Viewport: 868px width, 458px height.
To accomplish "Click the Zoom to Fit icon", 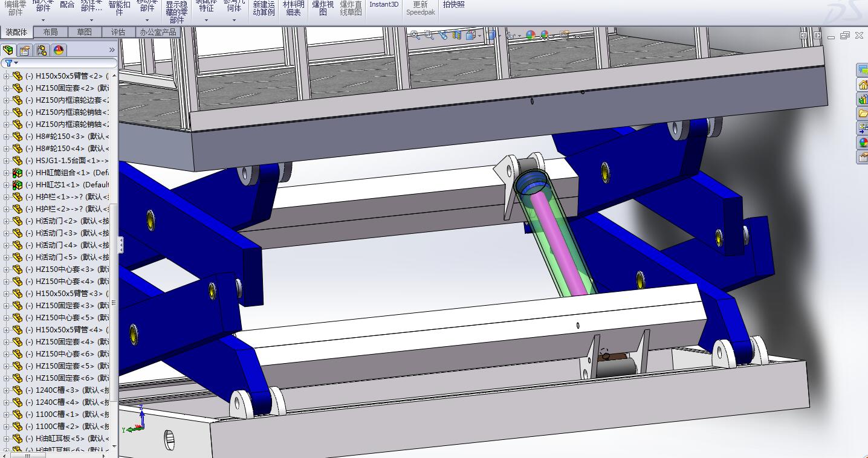I will click(415, 35).
